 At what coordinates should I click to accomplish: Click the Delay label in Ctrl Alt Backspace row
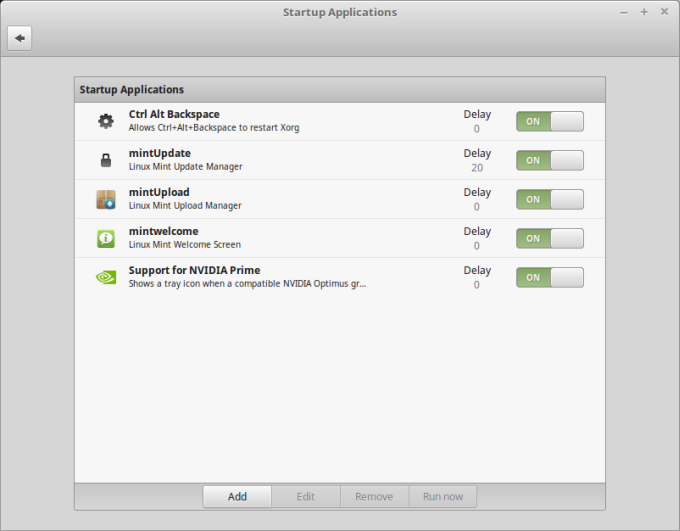[477, 115]
